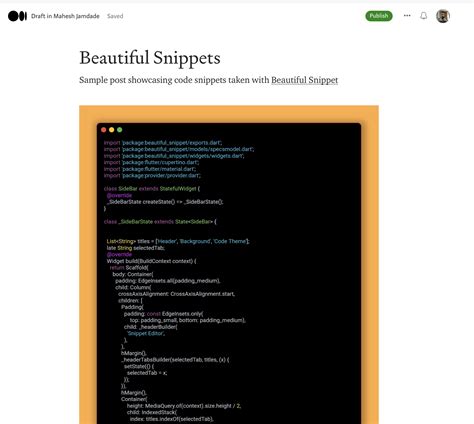Click the 'class SideBar extends StatefulWidget' line
This screenshot has width=474, height=424.
tap(152, 189)
